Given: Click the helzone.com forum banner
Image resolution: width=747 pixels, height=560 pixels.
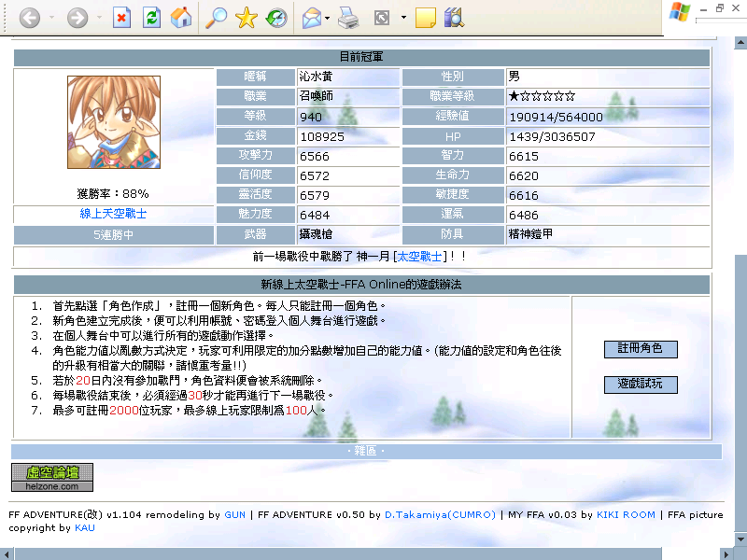Looking at the screenshot, I should pos(52,477).
